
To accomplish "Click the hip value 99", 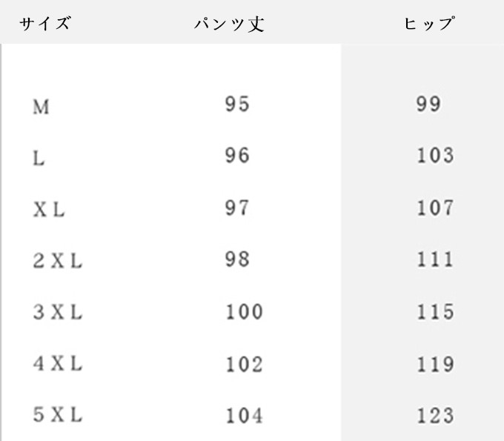I will coord(428,105).
